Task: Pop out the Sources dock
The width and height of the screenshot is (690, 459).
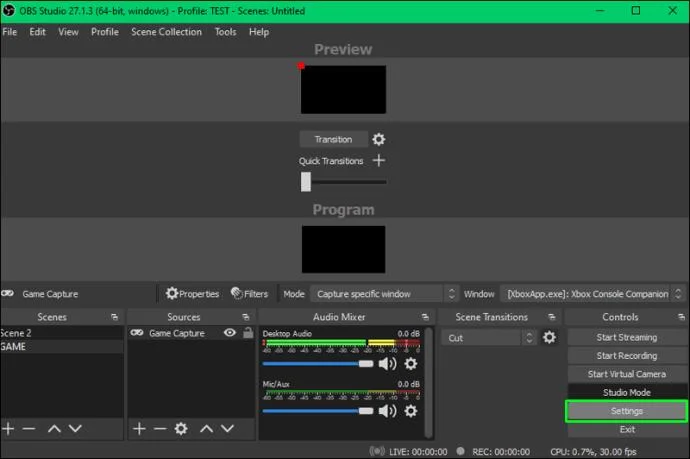Action: click(x=246, y=317)
